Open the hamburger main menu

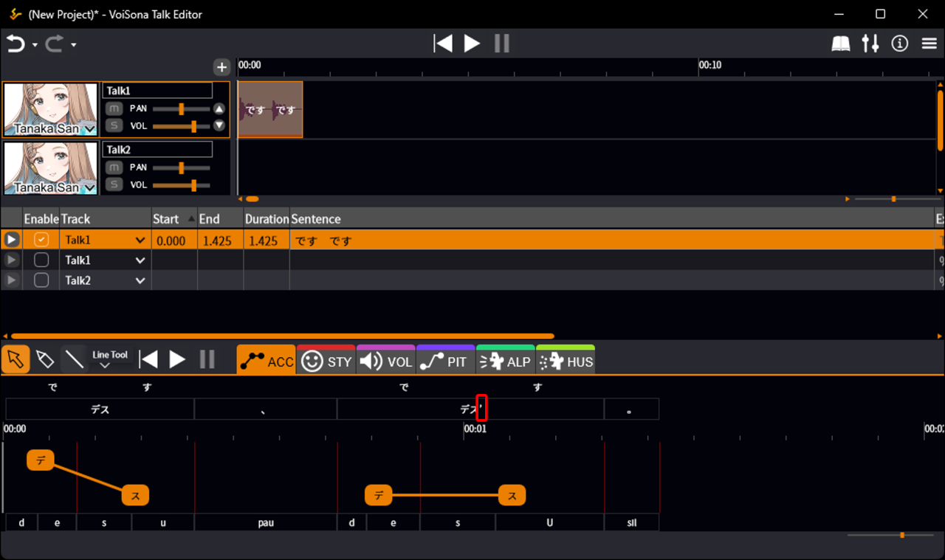929,44
